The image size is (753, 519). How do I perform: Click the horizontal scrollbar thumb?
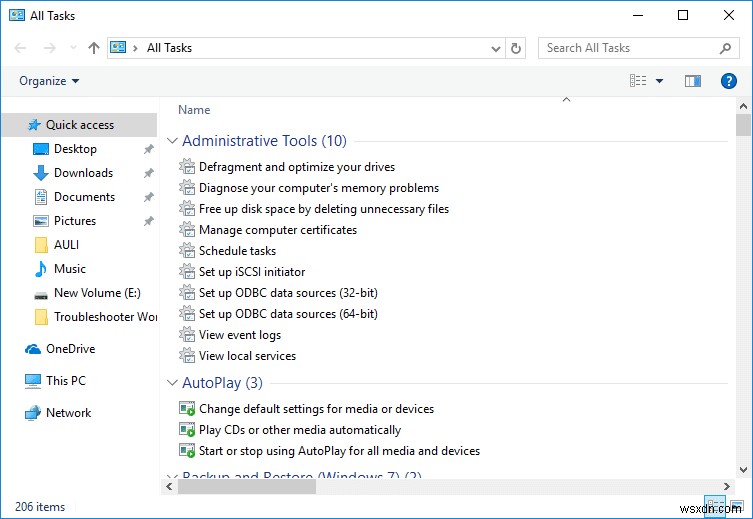[x=246, y=487]
